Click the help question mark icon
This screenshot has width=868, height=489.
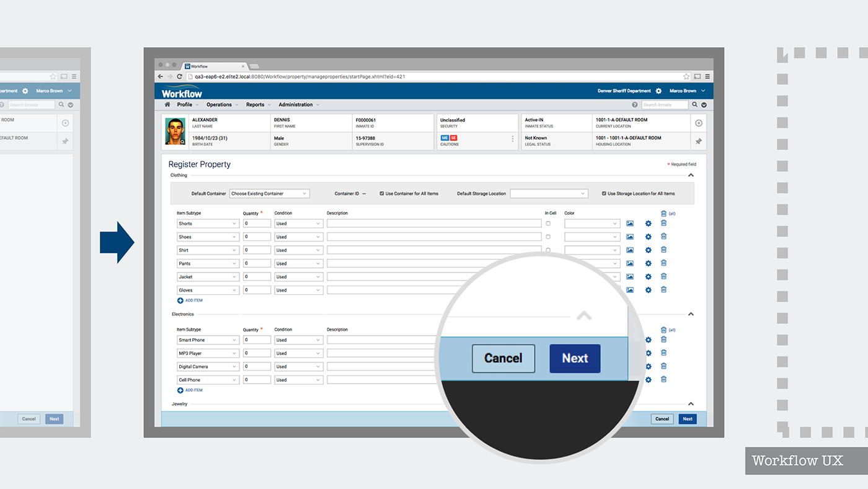point(635,105)
